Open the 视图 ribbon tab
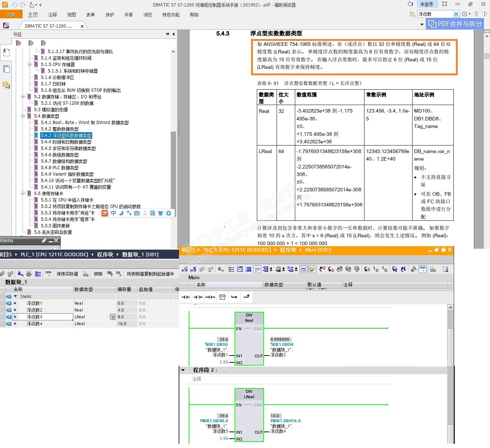Image resolution: width=490 pixels, height=448 pixels. tap(72, 15)
